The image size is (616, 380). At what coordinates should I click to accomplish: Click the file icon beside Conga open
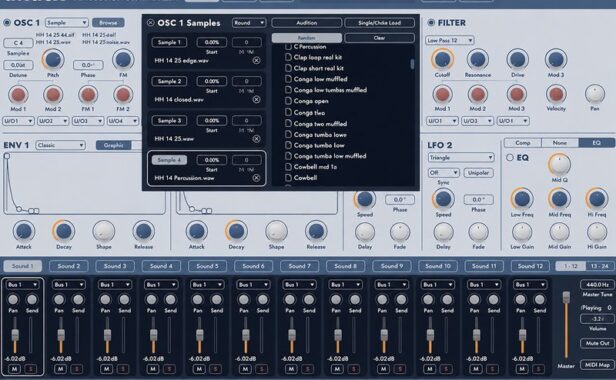[288, 101]
